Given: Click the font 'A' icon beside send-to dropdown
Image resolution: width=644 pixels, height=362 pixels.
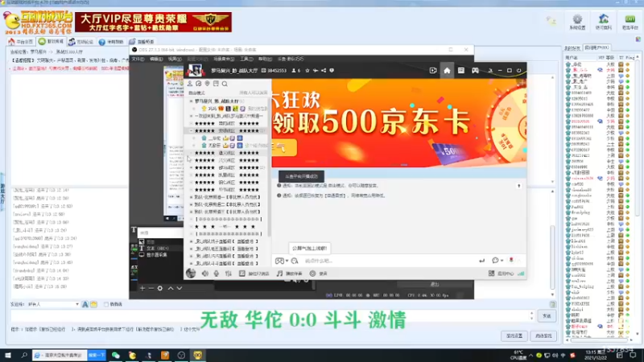Looking at the screenshot, I should click(x=85, y=304).
